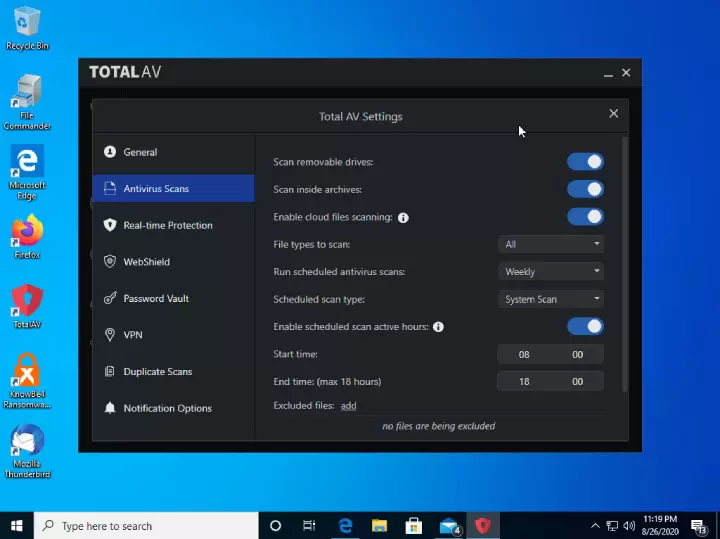720x539 pixels.
Task: Open Mail app from taskbar
Action: click(x=449, y=526)
